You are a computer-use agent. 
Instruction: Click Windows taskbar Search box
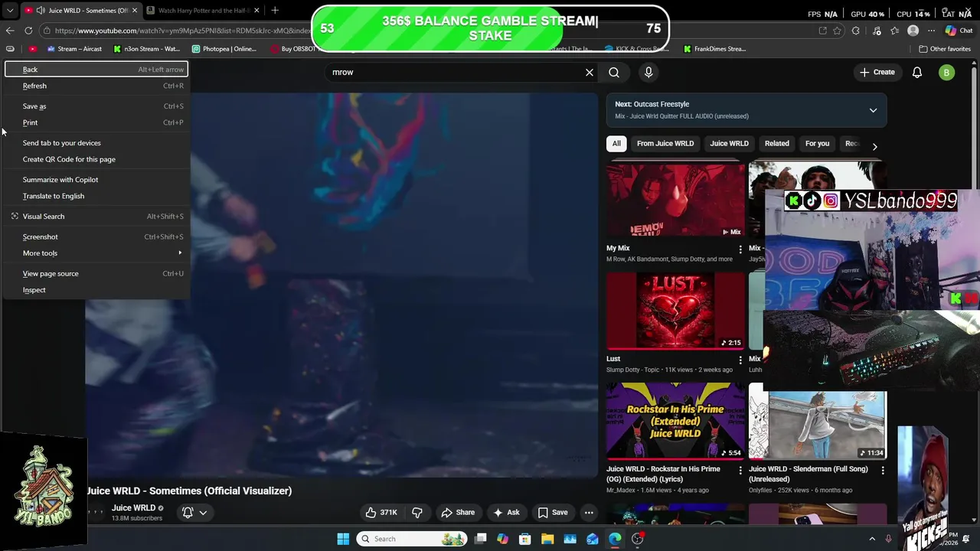point(412,539)
